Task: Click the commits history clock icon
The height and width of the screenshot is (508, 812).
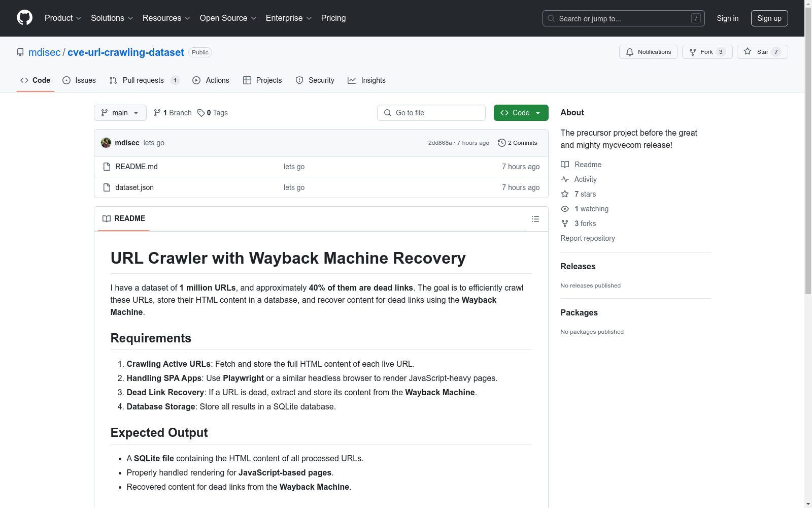Action: click(502, 143)
